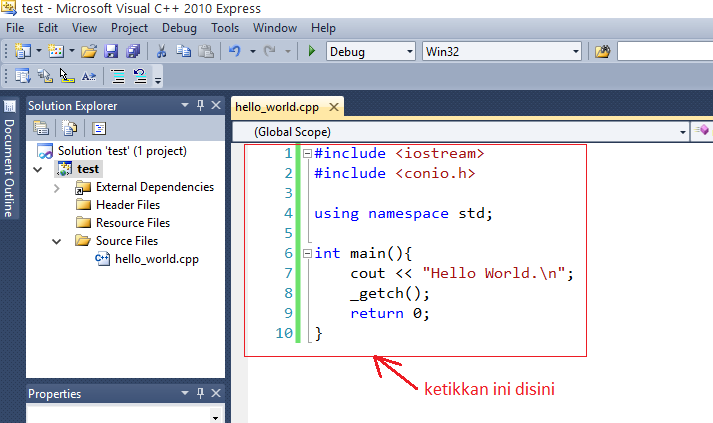Open the Undo history dropdown arrow

(x=252, y=51)
